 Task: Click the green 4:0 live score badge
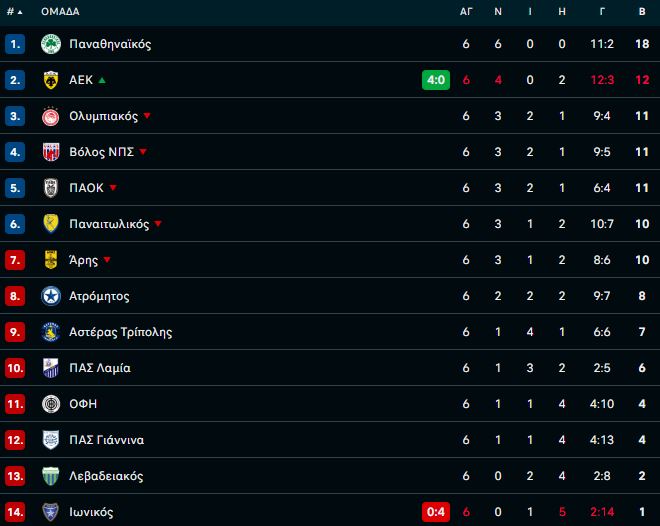(436, 80)
